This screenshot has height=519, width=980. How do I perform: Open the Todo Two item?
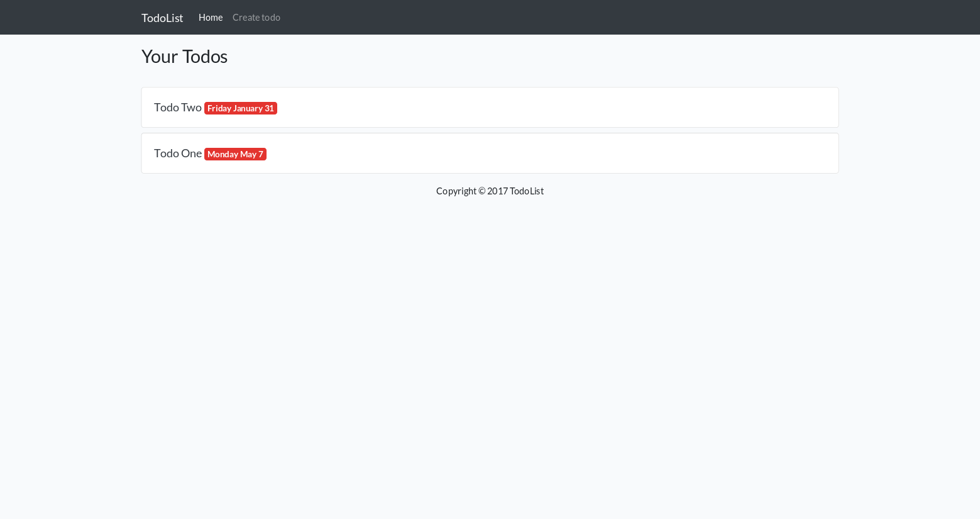point(178,108)
